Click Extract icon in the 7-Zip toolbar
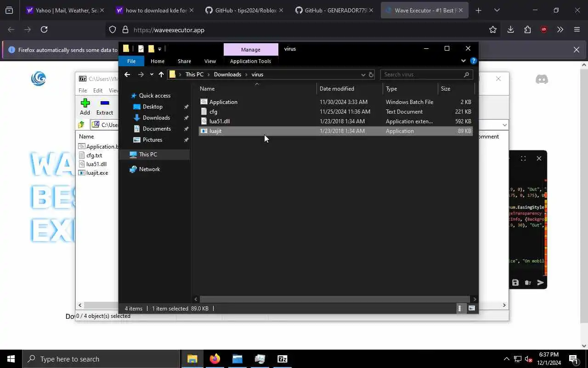The image size is (588, 368). coord(105,103)
